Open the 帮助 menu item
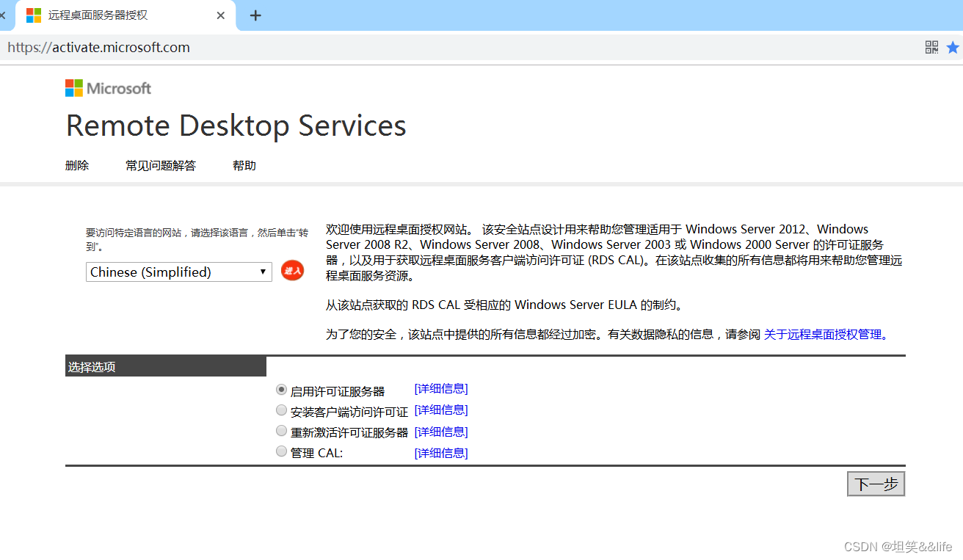Screen dimensions: 963x560 tap(244, 166)
